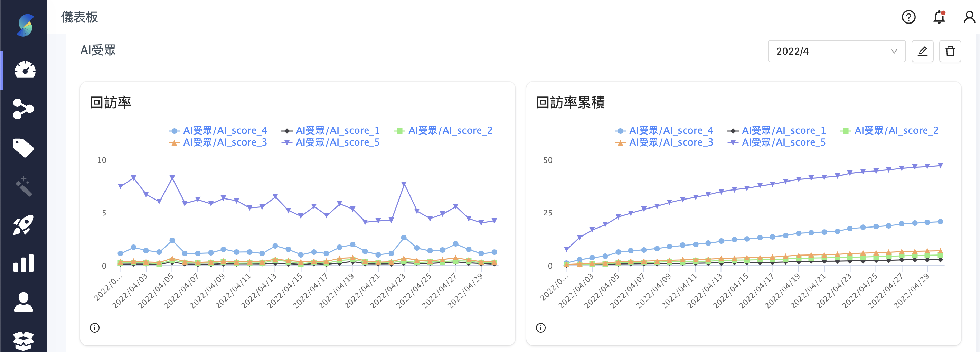Select the bar chart analytics icon
Viewport: 980px width, 352px height.
pos(23,263)
